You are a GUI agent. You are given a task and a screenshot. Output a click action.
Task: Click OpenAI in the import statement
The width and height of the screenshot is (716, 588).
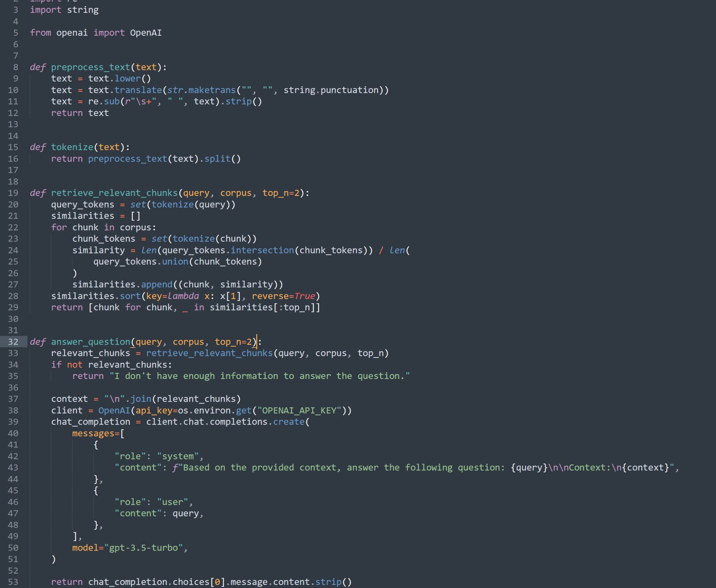tap(145, 33)
